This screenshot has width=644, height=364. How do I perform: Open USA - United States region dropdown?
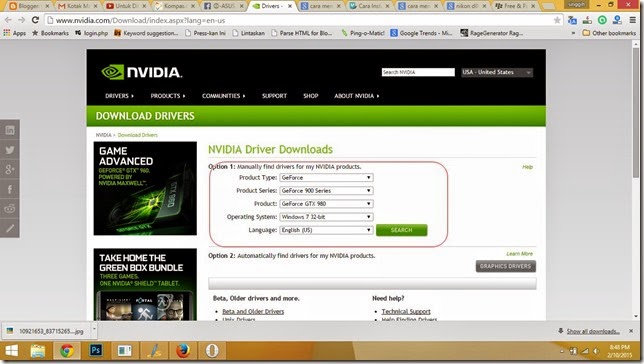(x=497, y=72)
